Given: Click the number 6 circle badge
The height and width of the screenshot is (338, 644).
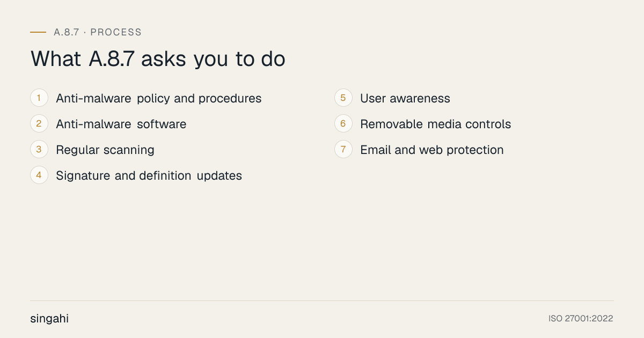Looking at the screenshot, I should coord(343,124).
